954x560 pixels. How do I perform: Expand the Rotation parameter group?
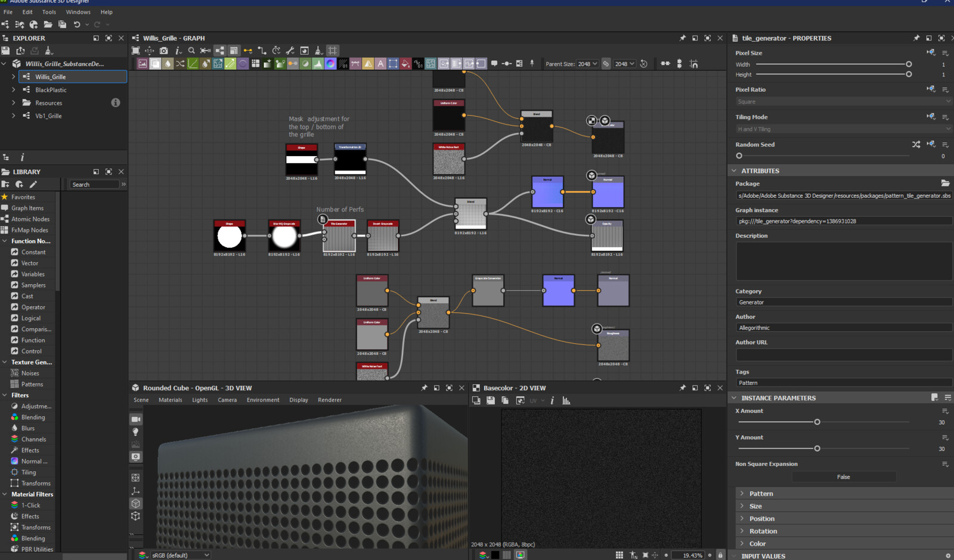coord(742,531)
